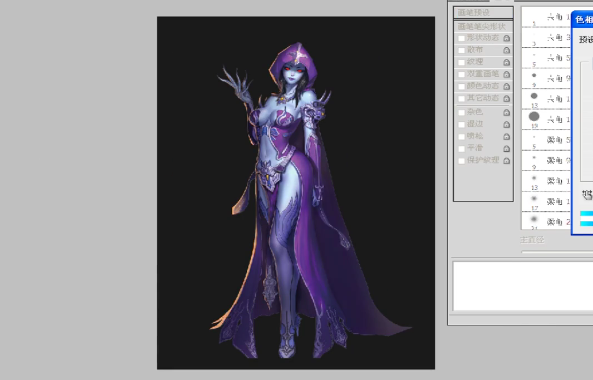This screenshot has width=593, height=380.
Task: Enable the 纹理 texture checkbox
Action: click(461, 62)
